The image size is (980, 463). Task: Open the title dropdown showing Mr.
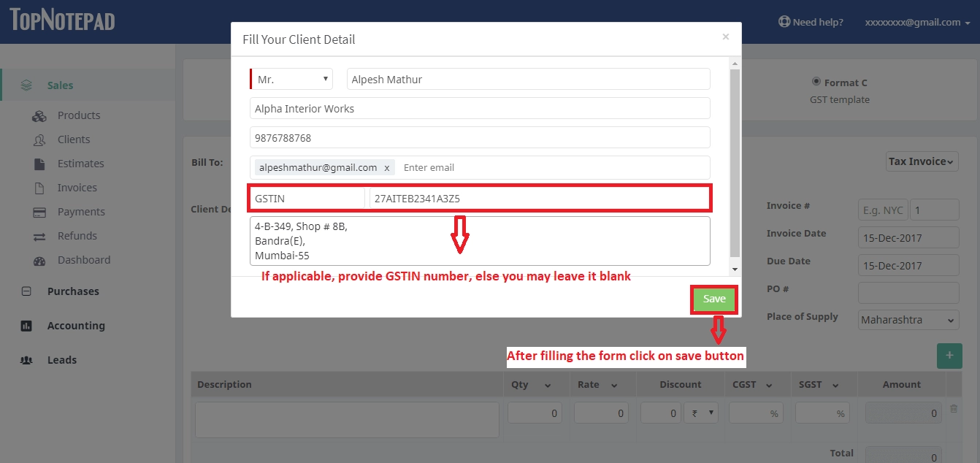290,78
